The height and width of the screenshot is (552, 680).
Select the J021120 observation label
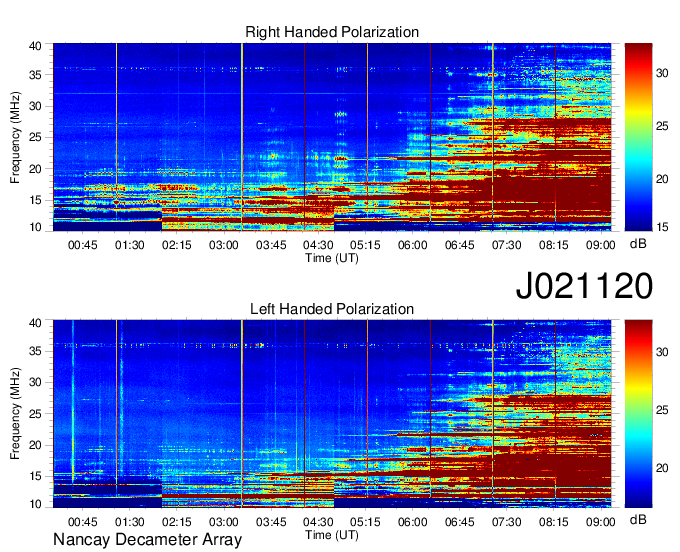[584, 286]
